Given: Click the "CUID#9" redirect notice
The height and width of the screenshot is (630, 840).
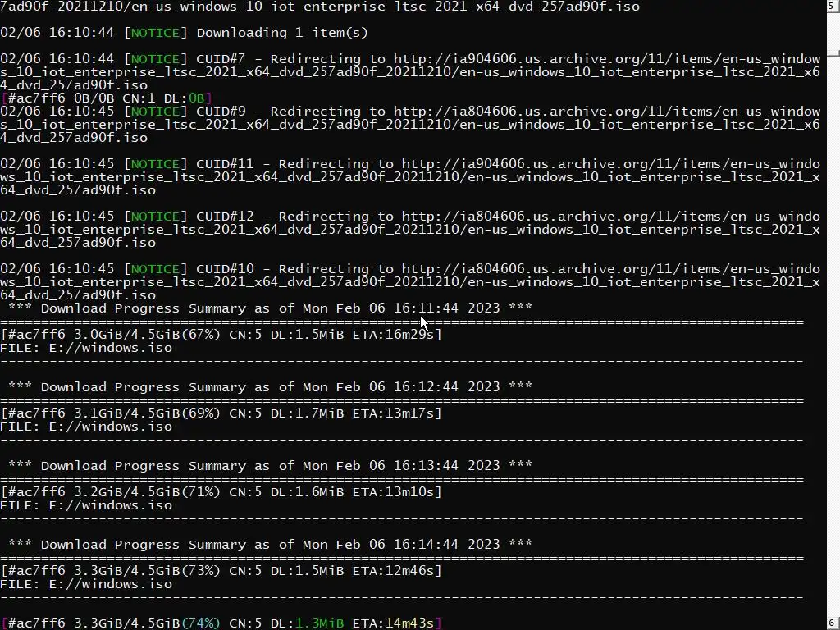Looking at the screenshot, I should click(410, 125).
